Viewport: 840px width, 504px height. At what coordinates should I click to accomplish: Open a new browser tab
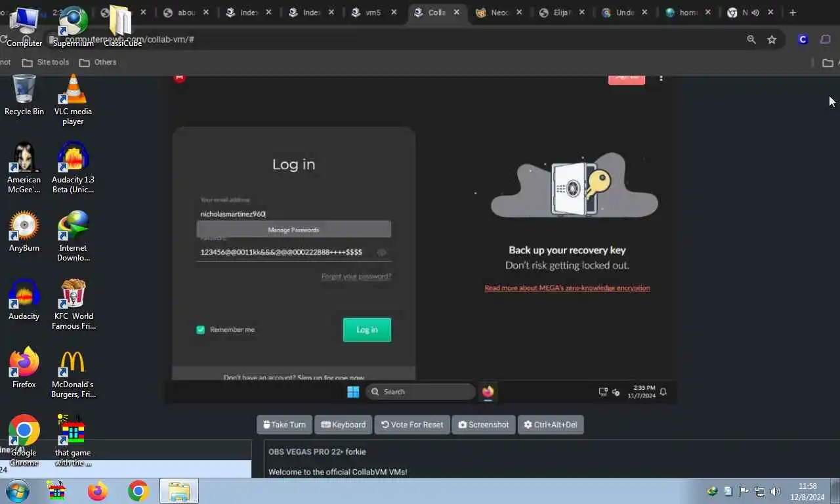pyautogui.click(x=793, y=12)
